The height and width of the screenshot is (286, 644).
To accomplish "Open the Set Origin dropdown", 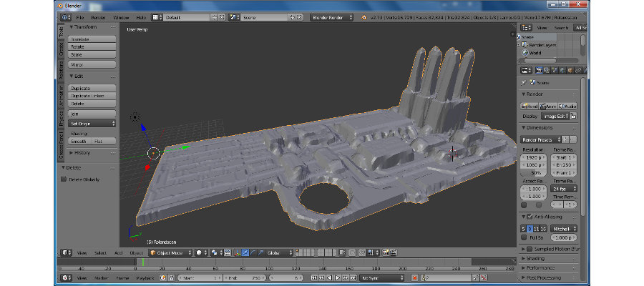I will coord(92,124).
